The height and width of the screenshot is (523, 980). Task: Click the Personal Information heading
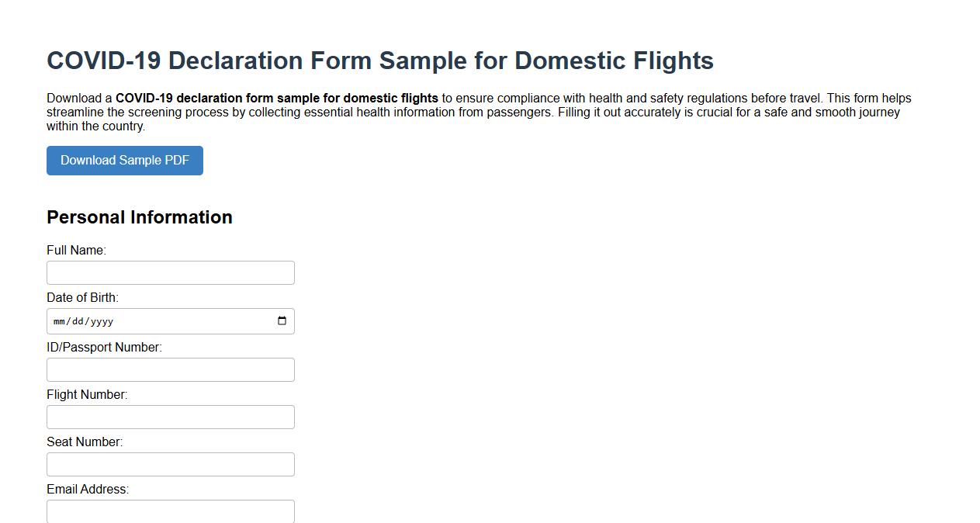tap(139, 217)
